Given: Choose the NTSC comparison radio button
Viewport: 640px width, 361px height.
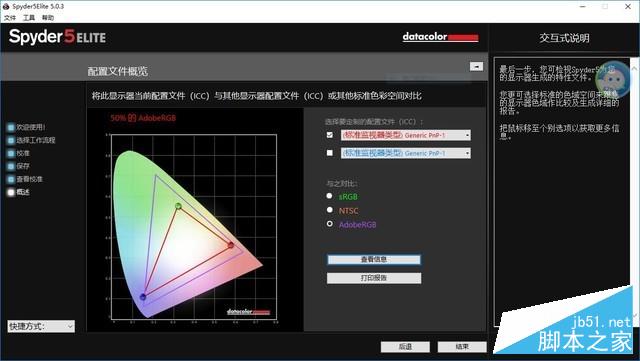Looking at the screenshot, I should coord(329,210).
